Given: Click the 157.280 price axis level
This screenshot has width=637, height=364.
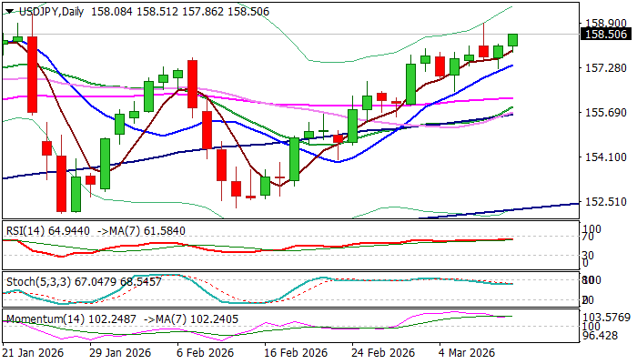Looking at the screenshot, I should (605, 68).
